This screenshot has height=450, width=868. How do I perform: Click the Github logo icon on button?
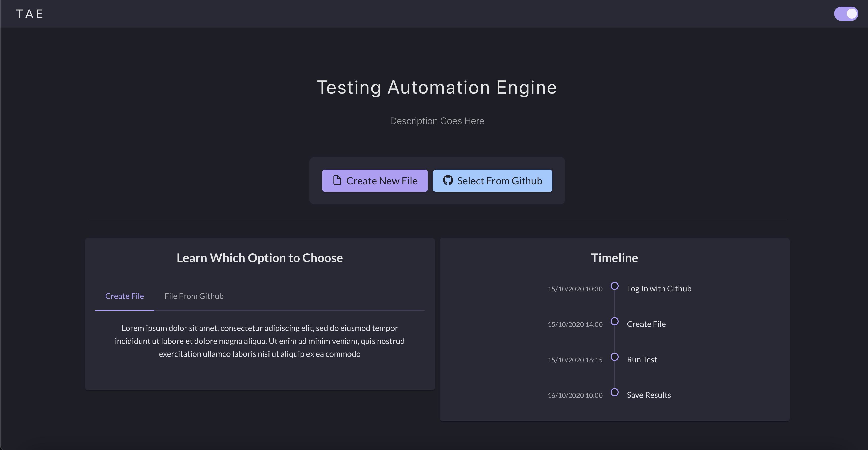448,180
